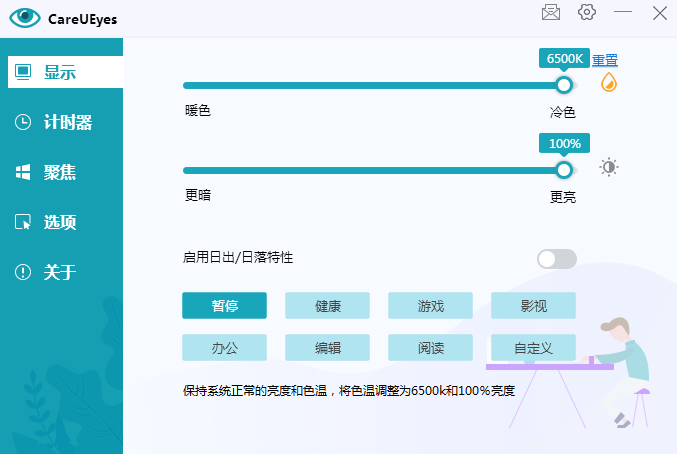Activate the 办公 preset
677x454 pixels.
[x=225, y=347]
